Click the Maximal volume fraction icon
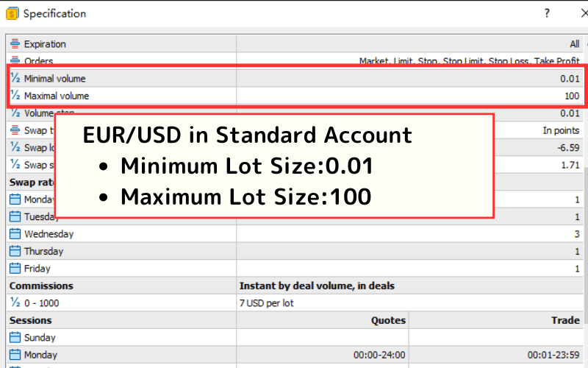Image resolution: width=588 pixels, height=368 pixels. point(15,96)
